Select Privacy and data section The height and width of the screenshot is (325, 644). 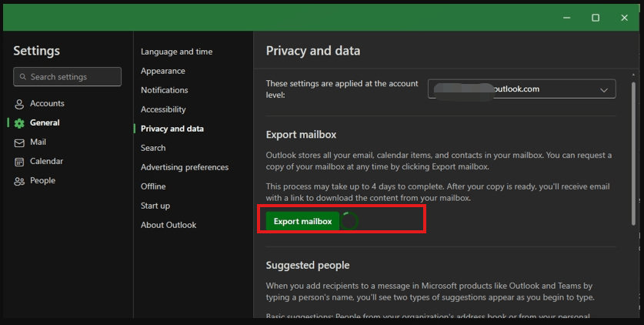coord(172,129)
